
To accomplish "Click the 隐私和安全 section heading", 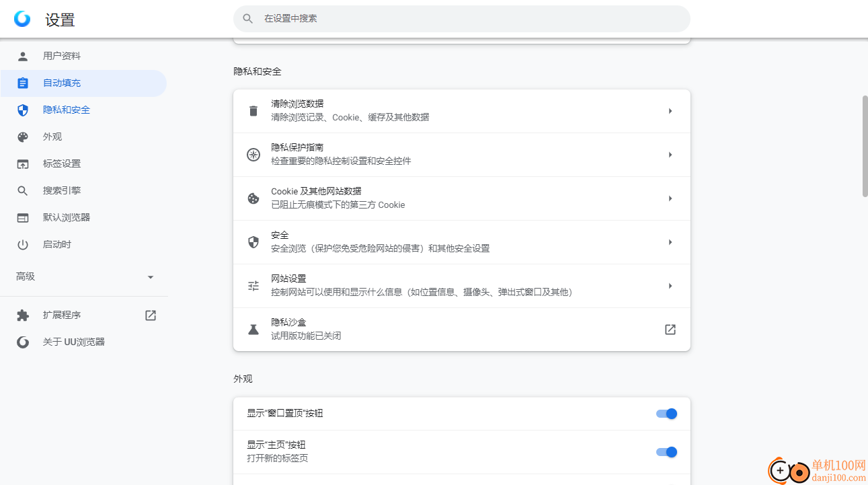I will (258, 71).
